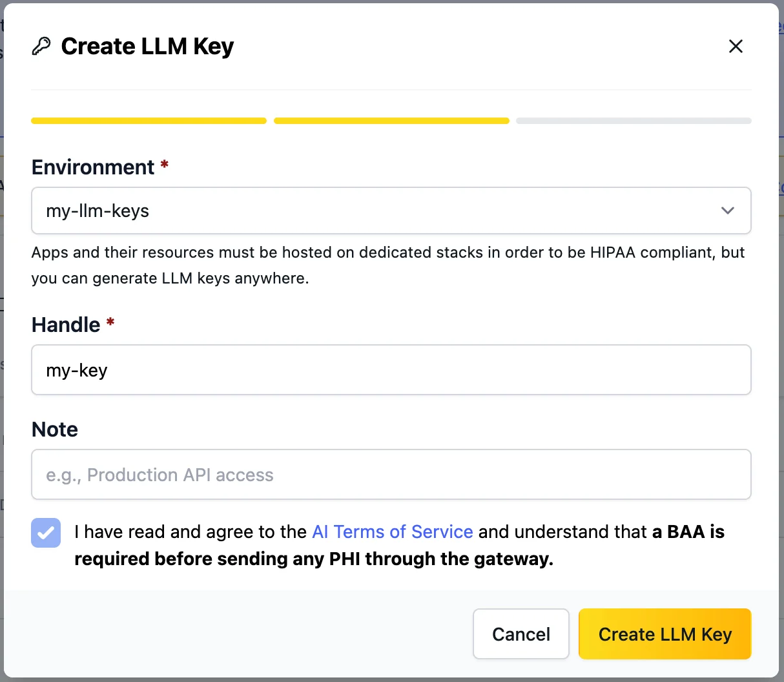The image size is (784, 682).
Task: Click the chevron arrow in Environment selector
Action: pyautogui.click(x=728, y=211)
